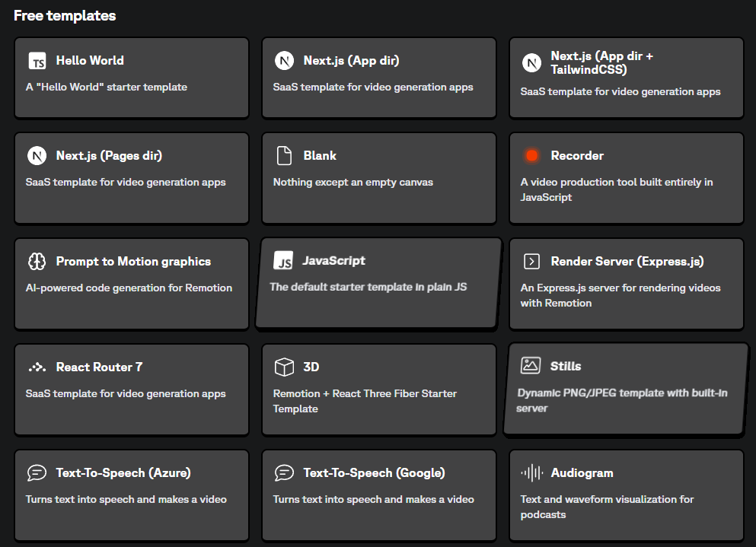Open the JavaScript template title
756x547 pixels.
click(333, 260)
